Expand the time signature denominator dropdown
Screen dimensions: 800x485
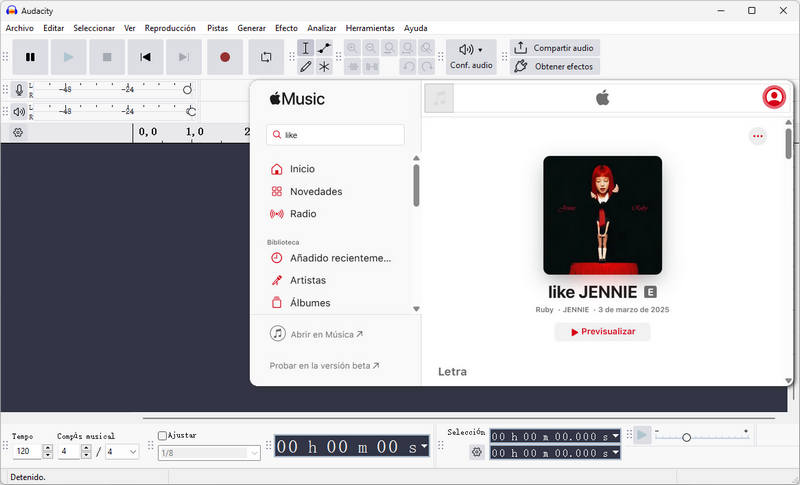134,452
